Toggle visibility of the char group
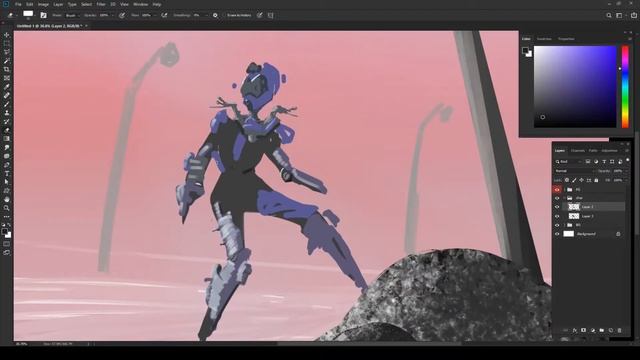The height and width of the screenshot is (360, 640). click(557, 198)
